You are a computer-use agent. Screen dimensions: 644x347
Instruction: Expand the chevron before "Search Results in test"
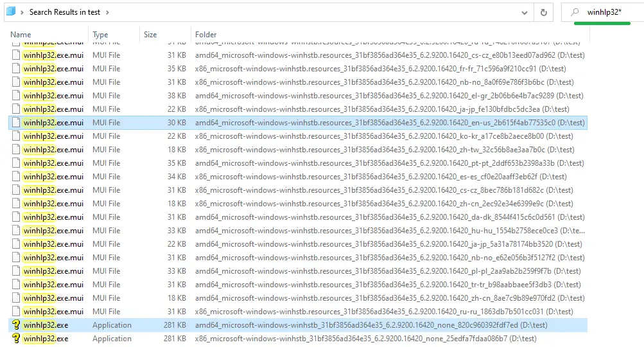(23, 12)
